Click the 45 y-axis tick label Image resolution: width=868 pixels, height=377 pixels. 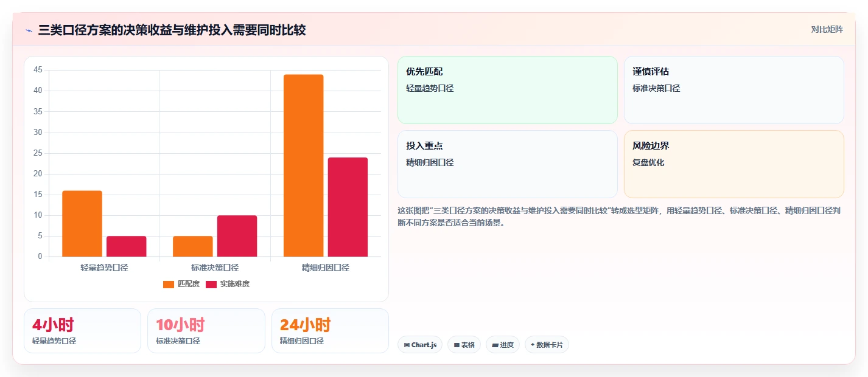[x=38, y=70]
